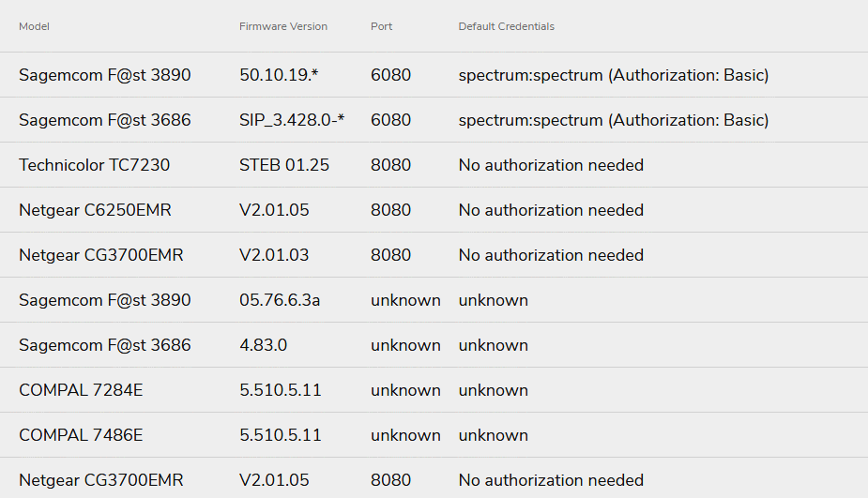The width and height of the screenshot is (868, 498).
Task: Click port 6080 in the SIP_3.428.0-* row
Action: 390,120
